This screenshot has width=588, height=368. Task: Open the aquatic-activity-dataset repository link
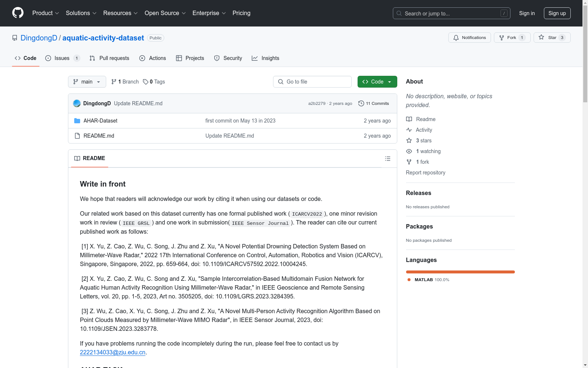[x=103, y=38]
